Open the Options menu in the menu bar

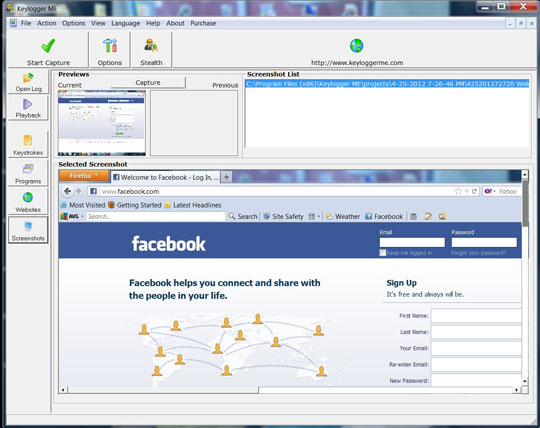click(73, 23)
